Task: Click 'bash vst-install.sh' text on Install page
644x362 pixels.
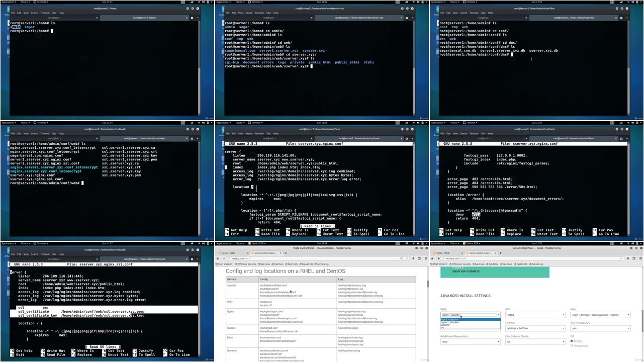Action: point(466,271)
